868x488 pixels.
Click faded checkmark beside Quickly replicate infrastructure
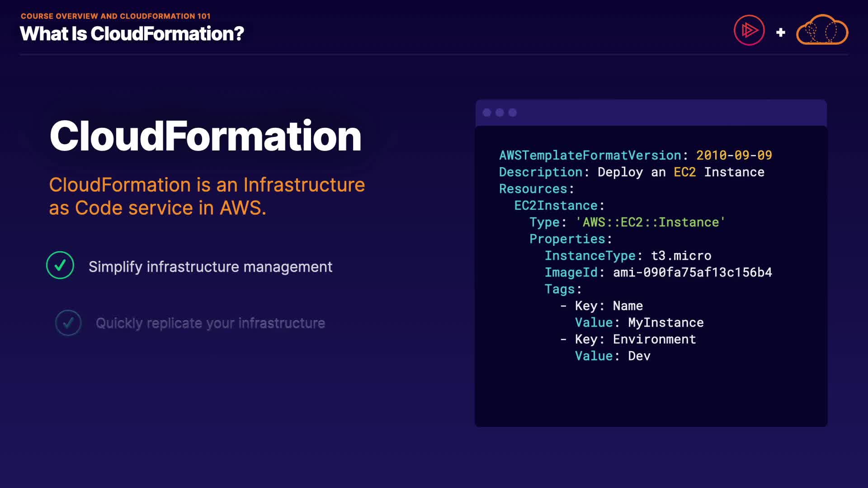click(x=68, y=323)
